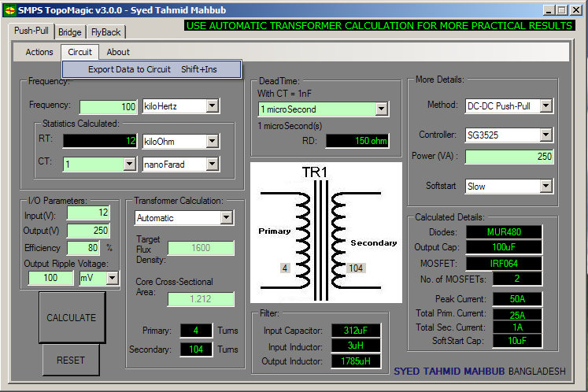Click the Efficiency percentage field
The height and width of the screenshot is (392, 588).
[x=83, y=248]
